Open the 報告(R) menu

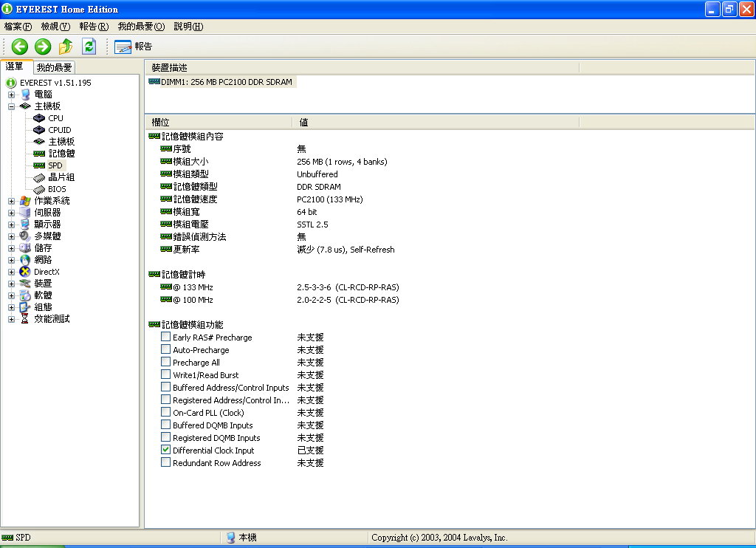tap(94, 27)
